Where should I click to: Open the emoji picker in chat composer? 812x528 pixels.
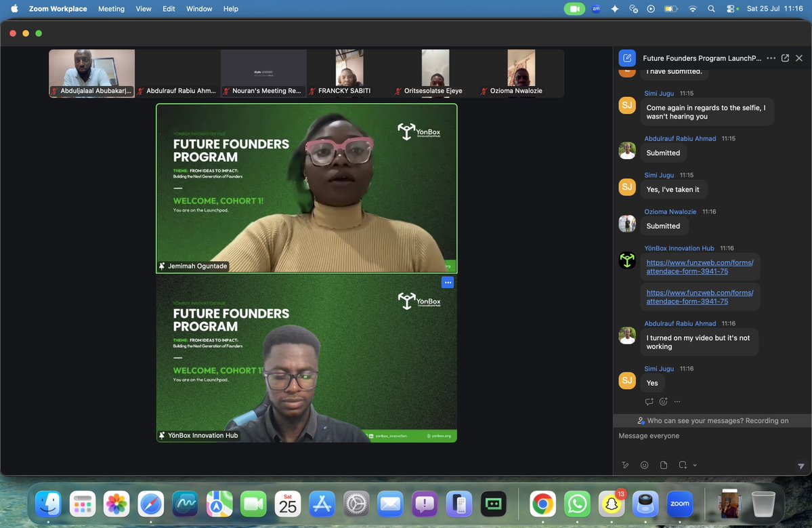[x=644, y=465]
